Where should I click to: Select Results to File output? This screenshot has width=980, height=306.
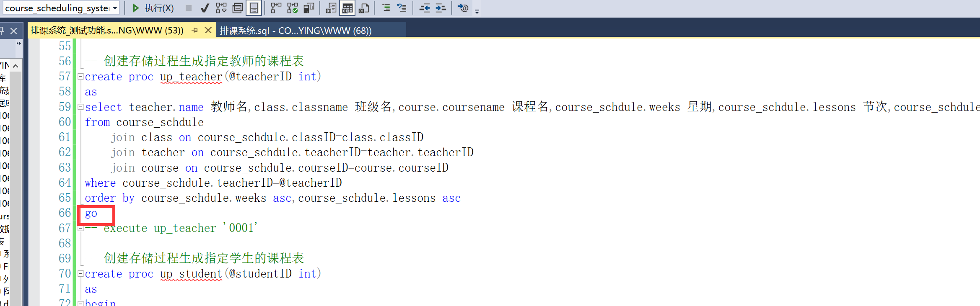(x=364, y=8)
